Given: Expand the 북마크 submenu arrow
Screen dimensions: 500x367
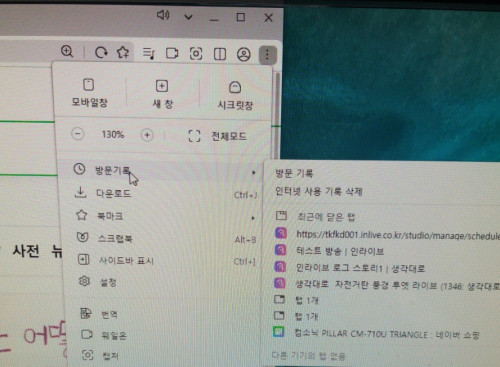Looking at the screenshot, I should pos(253,218).
